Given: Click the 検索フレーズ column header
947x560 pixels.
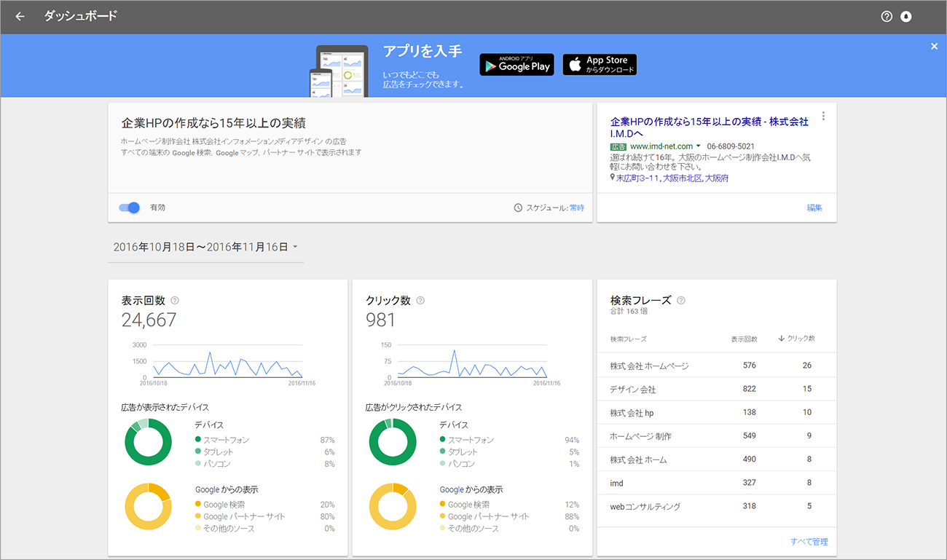Looking at the screenshot, I should coord(628,339).
